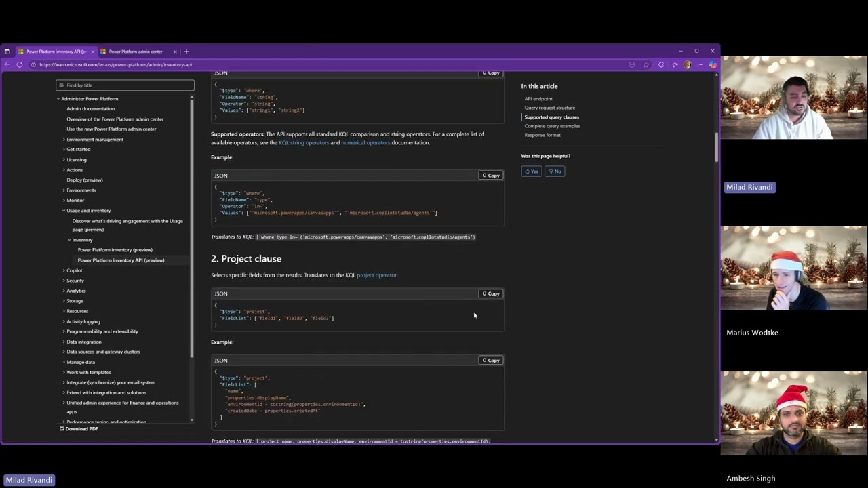Image resolution: width=868 pixels, height=488 pixels.
Task: Expand the Security tree node
Action: tap(64, 281)
